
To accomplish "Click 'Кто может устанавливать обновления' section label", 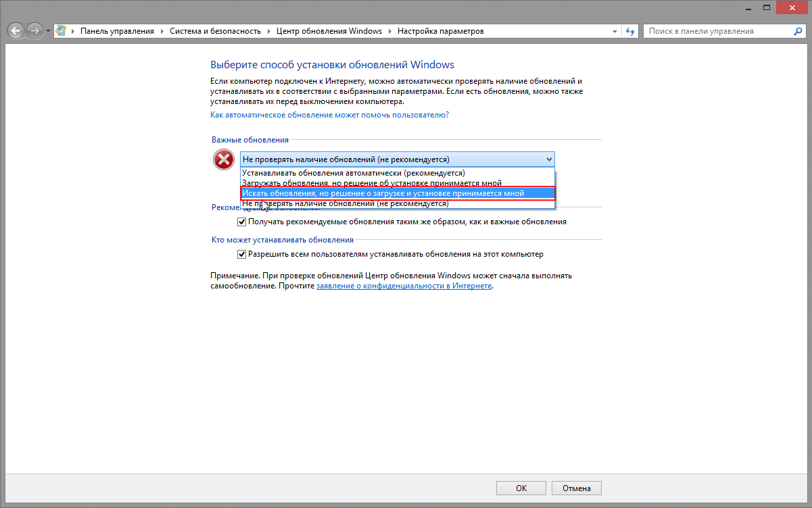I will coord(283,240).
